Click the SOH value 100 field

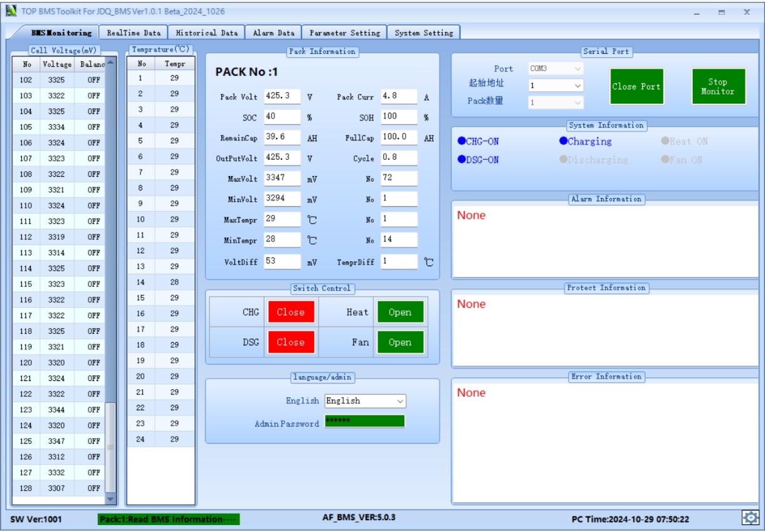coord(399,117)
